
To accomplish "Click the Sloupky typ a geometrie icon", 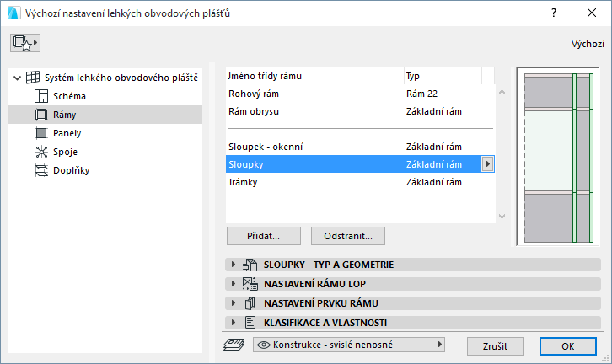I will tap(250, 265).
